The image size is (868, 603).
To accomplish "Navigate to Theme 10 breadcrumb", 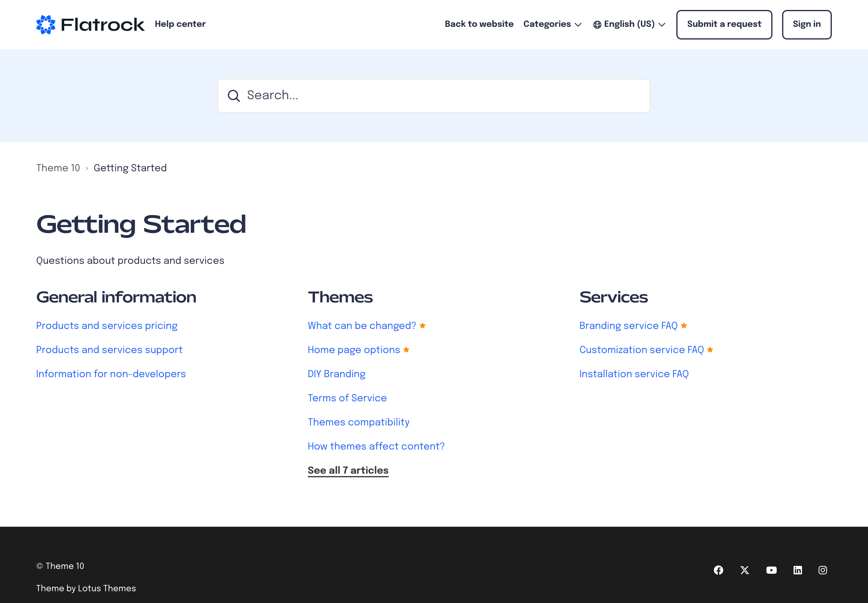I will click(58, 168).
